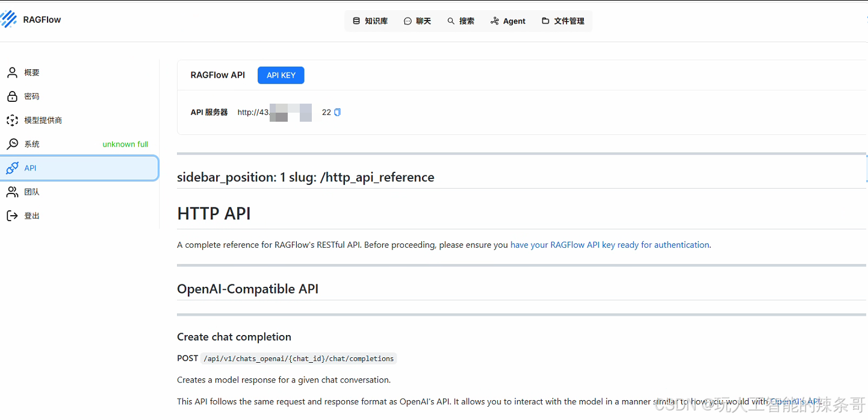Click the Create chat completion heading
868x420 pixels.
234,337
